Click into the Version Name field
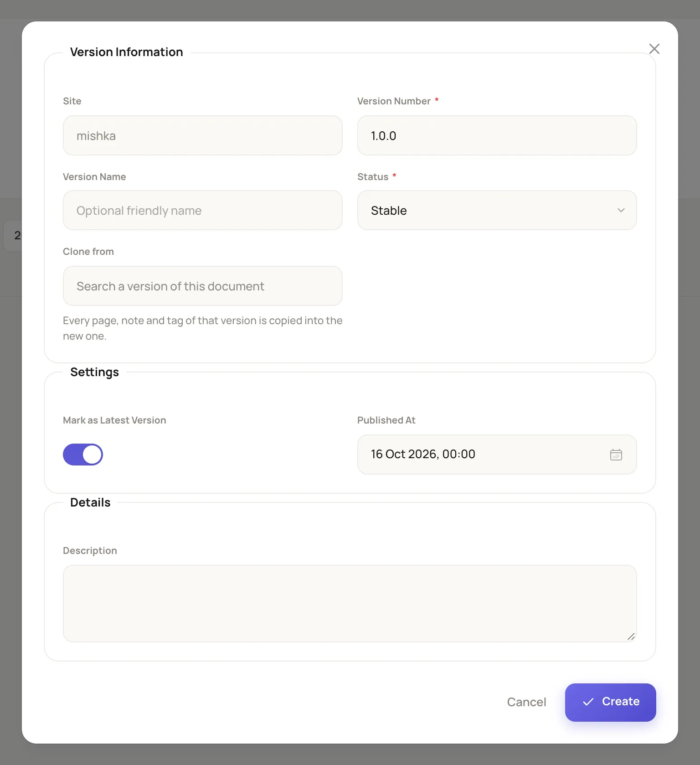The image size is (700, 765). tap(202, 210)
